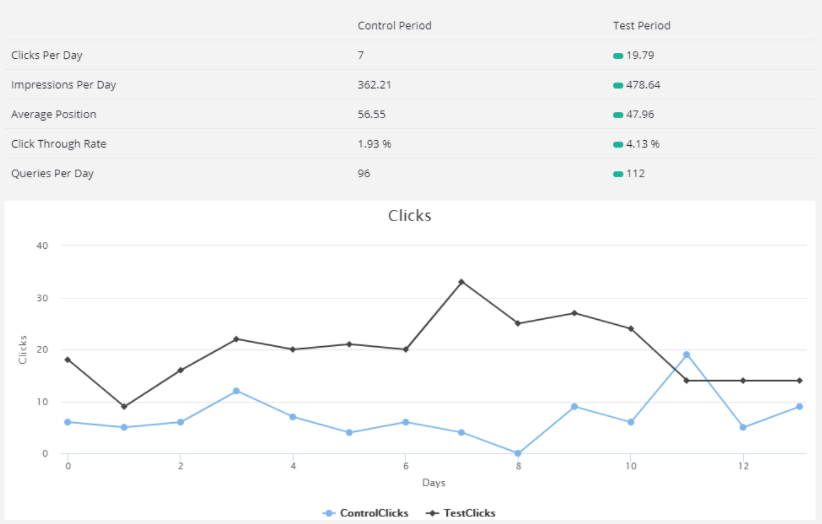This screenshot has height=524, width=822.
Task: Click the Clicks Per Day row label
Action: tap(46, 56)
